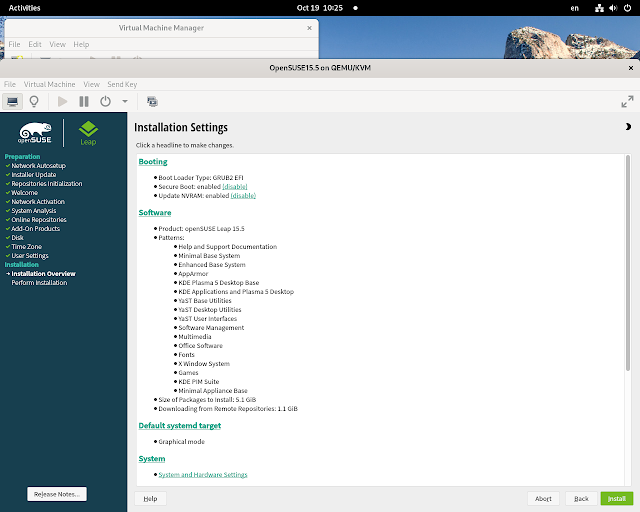Viewport: 640px width, 512px height.
Task: Click the Leap logo
Action: 88,133
